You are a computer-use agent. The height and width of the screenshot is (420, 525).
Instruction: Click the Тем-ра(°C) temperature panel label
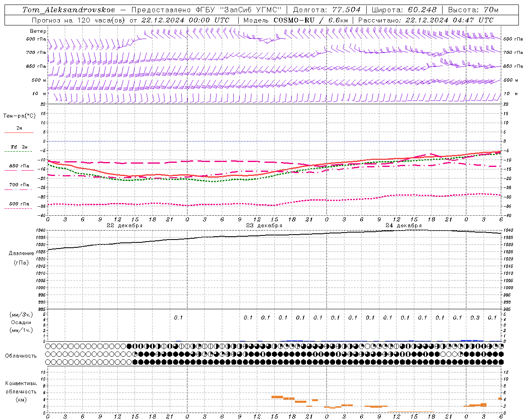pos(19,116)
